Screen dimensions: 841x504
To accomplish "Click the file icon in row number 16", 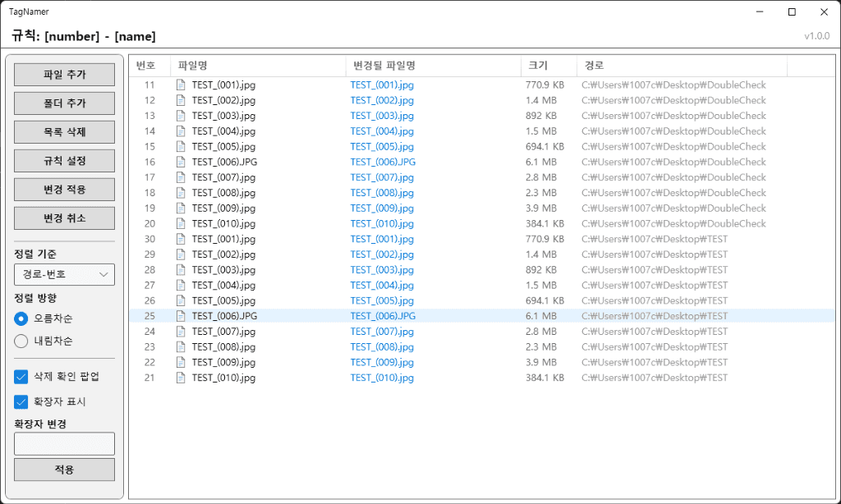I will tap(182, 162).
